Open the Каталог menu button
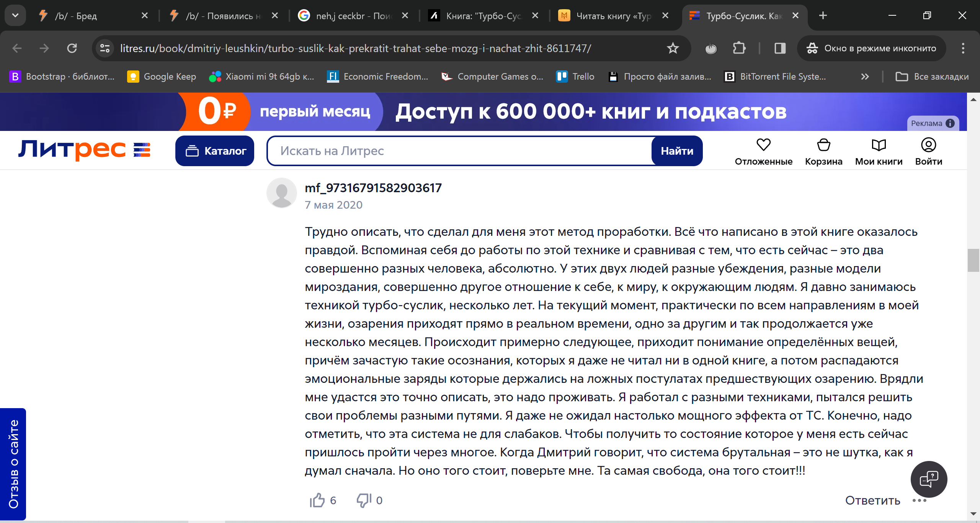This screenshot has height=523, width=980. pos(215,151)
